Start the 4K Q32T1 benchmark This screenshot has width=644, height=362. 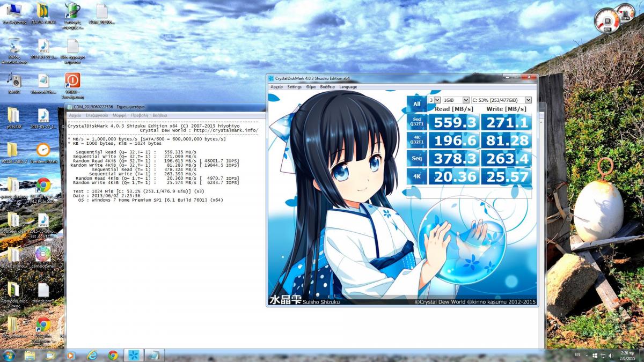pos(416,141)
